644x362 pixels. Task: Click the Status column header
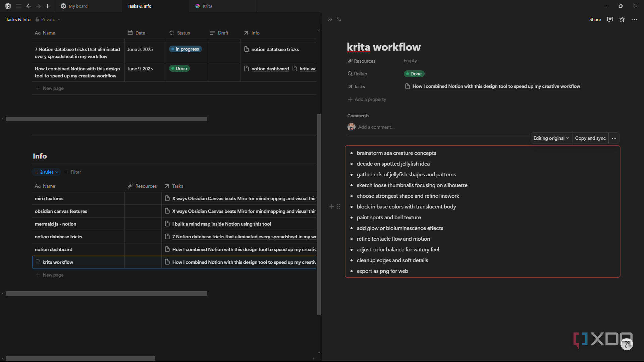(x=179, y=33)
